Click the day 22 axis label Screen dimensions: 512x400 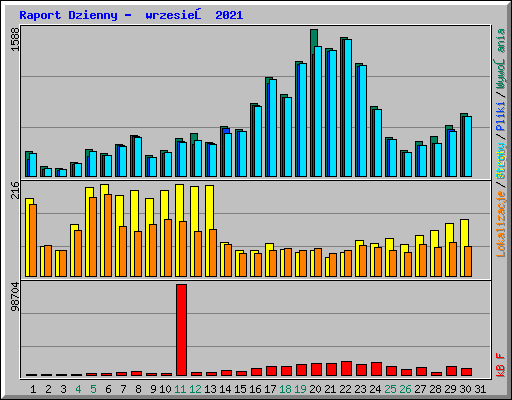(346, 389)
